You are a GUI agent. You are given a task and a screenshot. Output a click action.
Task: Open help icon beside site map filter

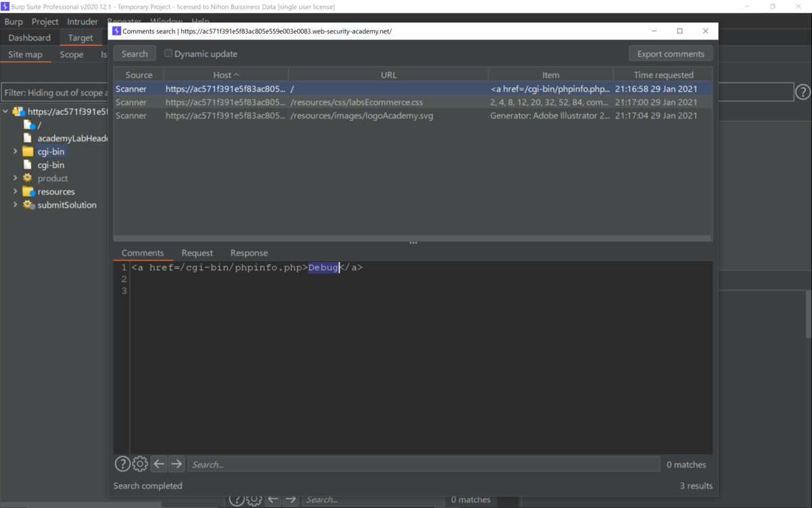pos(803,92)
